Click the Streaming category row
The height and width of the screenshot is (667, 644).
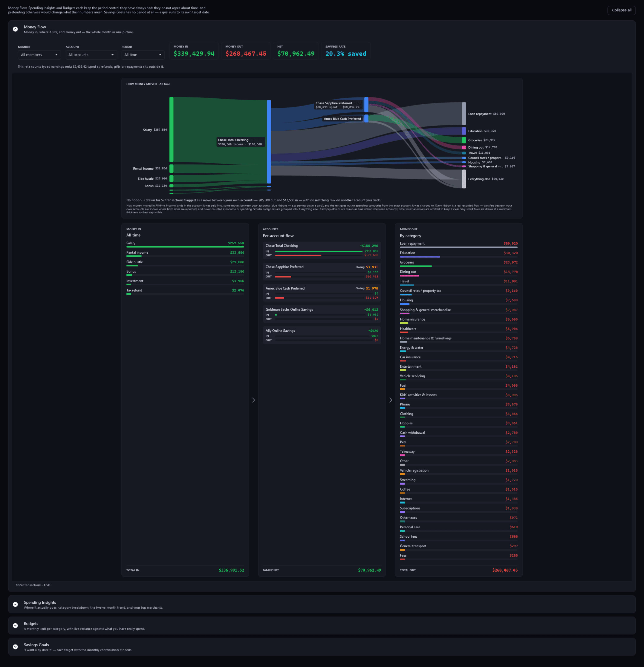(x=459, y=481)
